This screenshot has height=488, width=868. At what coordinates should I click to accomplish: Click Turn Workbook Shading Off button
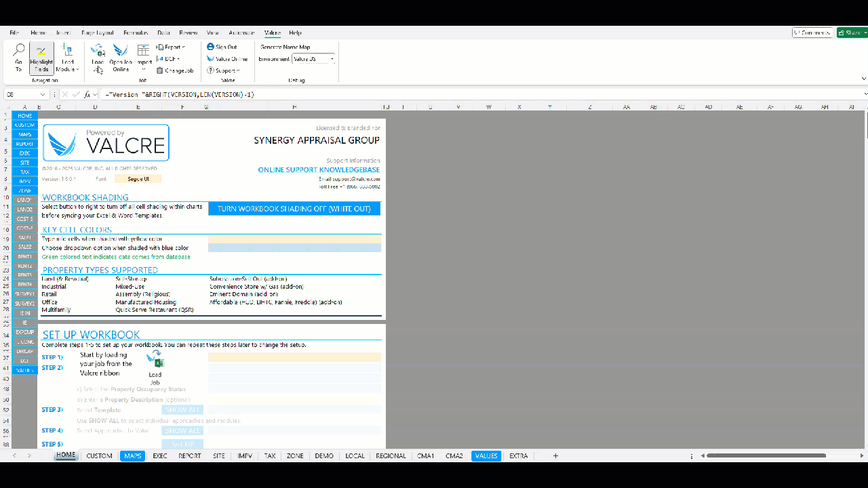(294, 209)
